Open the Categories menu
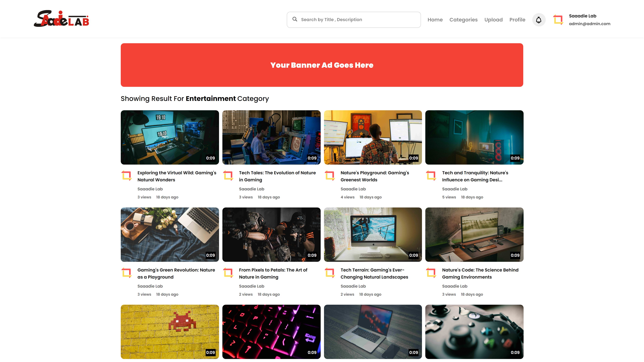Screen dimensions: 644x362 [x=463, y=20]
